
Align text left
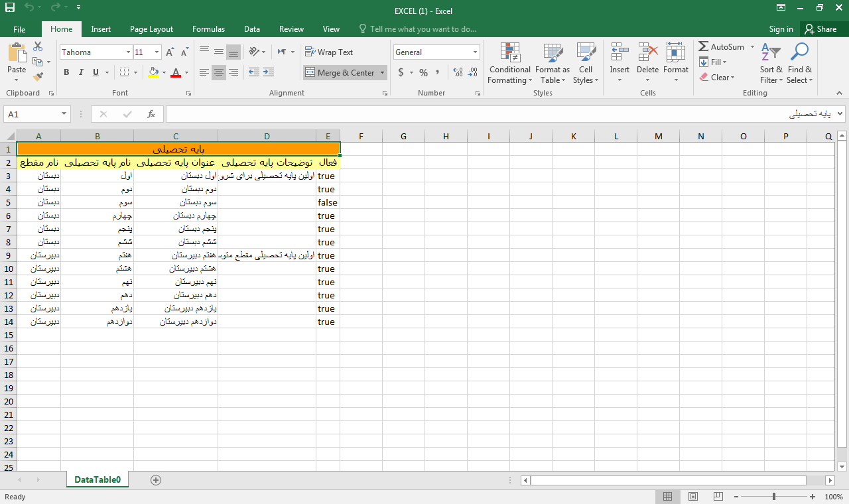pos(204,72)
